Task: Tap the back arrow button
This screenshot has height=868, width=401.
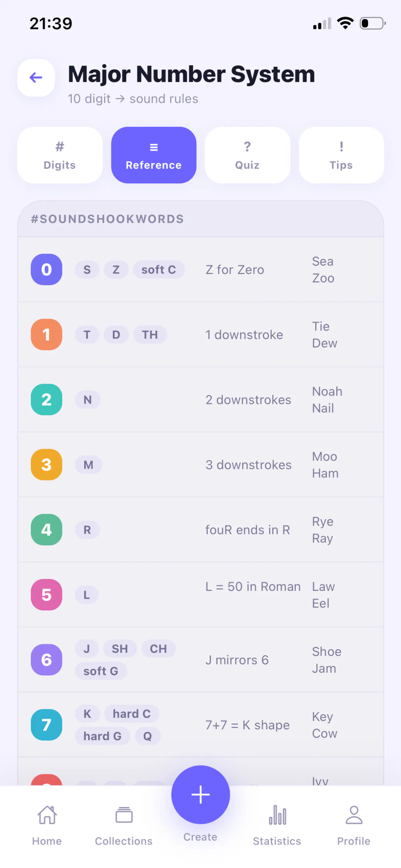Action: click(36, 77)
